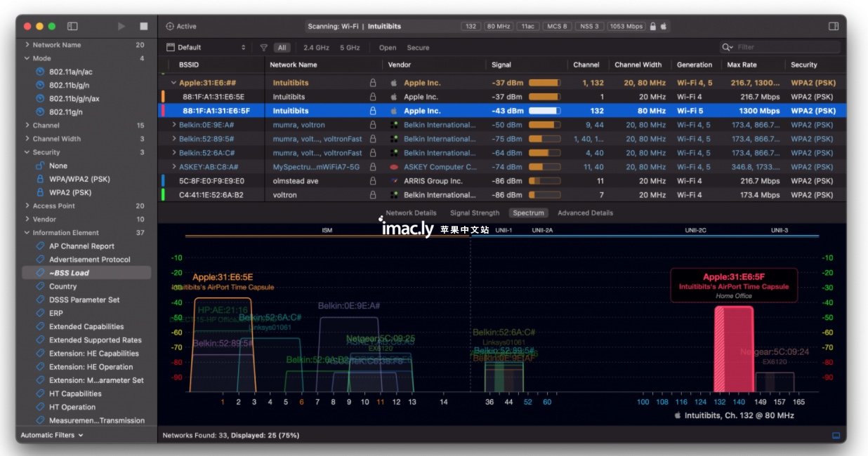Viewport: 868px width, 456px height.
Task: Sort by the Channel column header
Action: (x=586, y=65)
